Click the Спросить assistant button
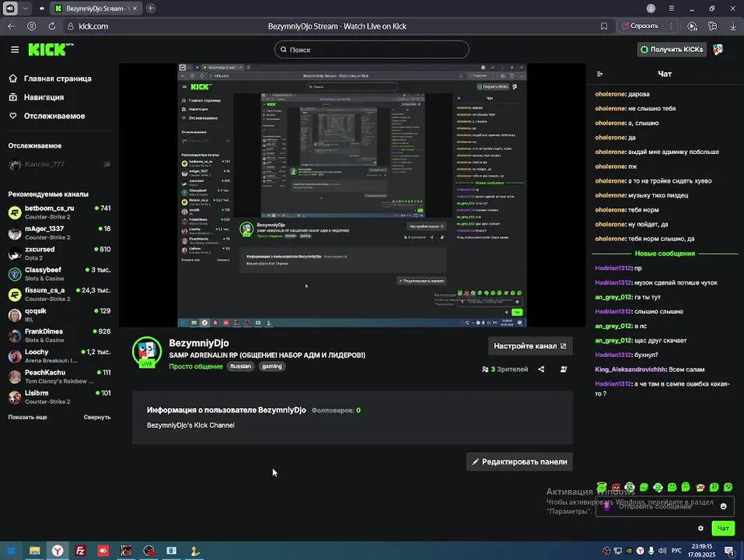 click(x=640, y=26)
